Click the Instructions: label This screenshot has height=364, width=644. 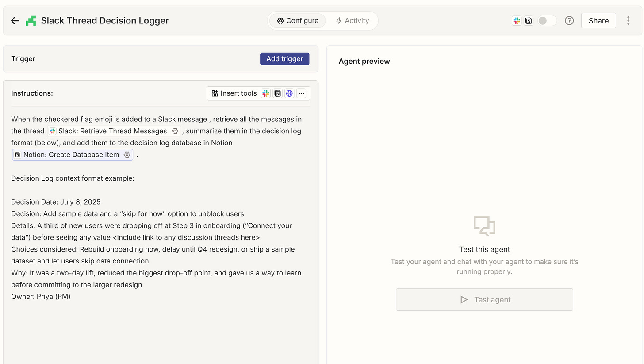coord(32,93)
